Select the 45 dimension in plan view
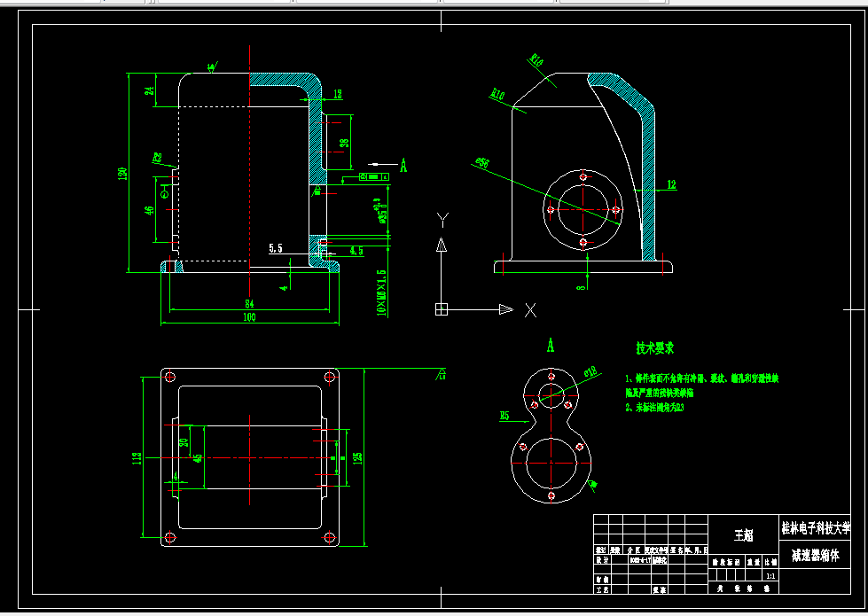The width and height of the screenshot is (868, 616). pos(199,458)
